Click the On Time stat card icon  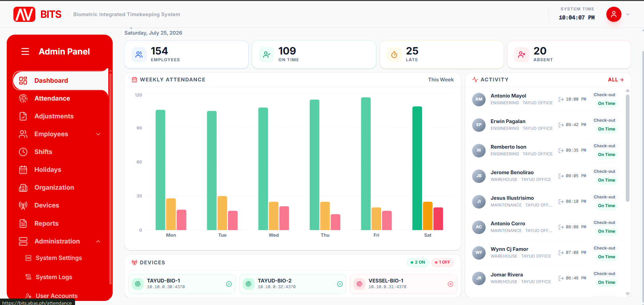[266, 54]
